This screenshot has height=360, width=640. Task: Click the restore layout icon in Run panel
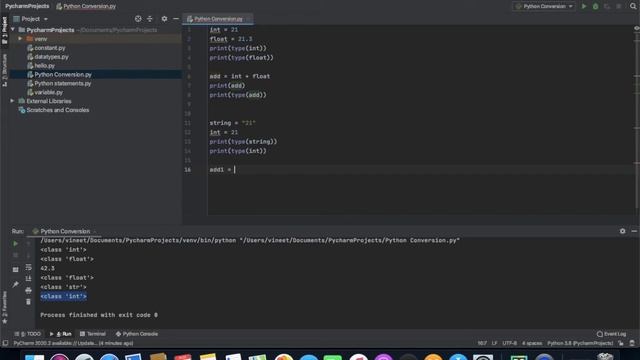coord(16,270)
